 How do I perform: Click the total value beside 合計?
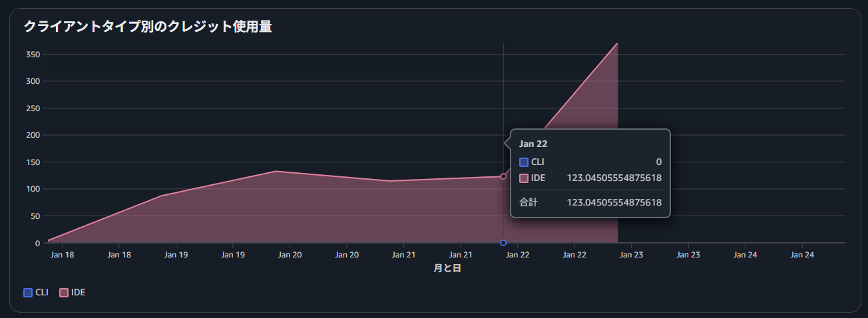point(614,202)
